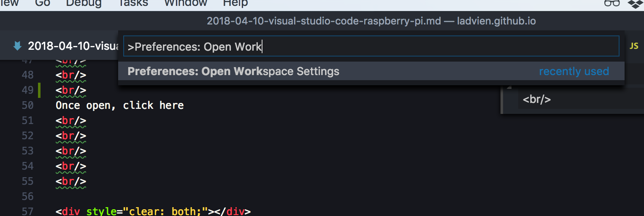Open the Go menu

43,3
